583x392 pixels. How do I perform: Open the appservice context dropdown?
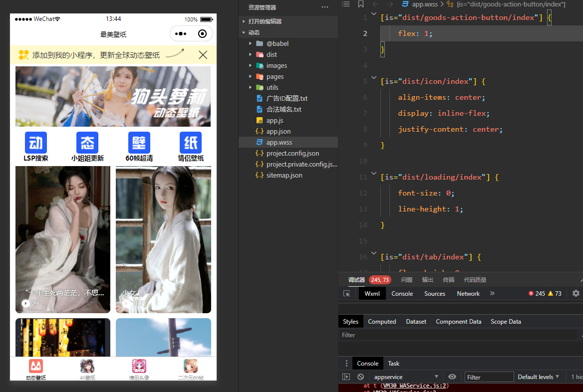pyautogui.click(x=406, y=377)
